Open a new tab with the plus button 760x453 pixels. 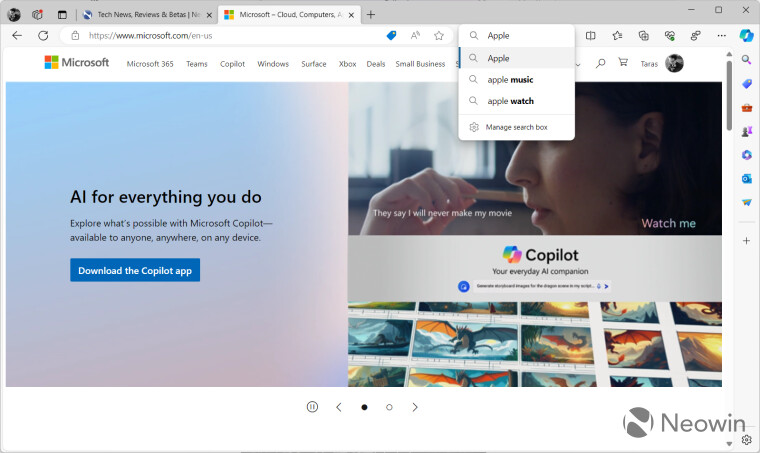371,15
